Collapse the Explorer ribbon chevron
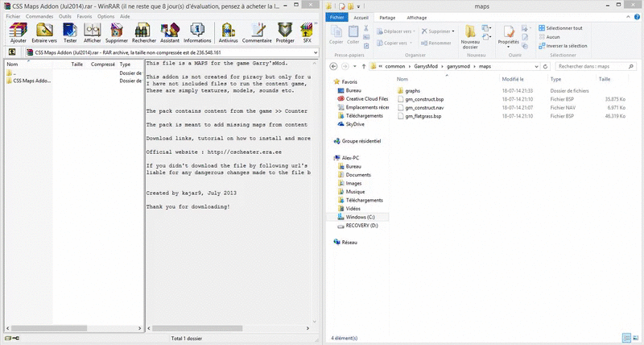Image resolution: width=644 pixels, height=345 pixels. point(628,17)
